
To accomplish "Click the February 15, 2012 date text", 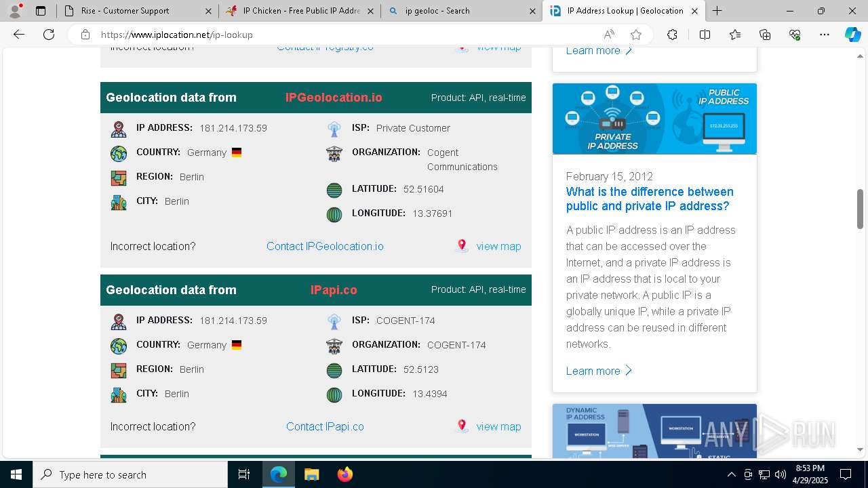I will pyautogui.click(x=610, y=176).
